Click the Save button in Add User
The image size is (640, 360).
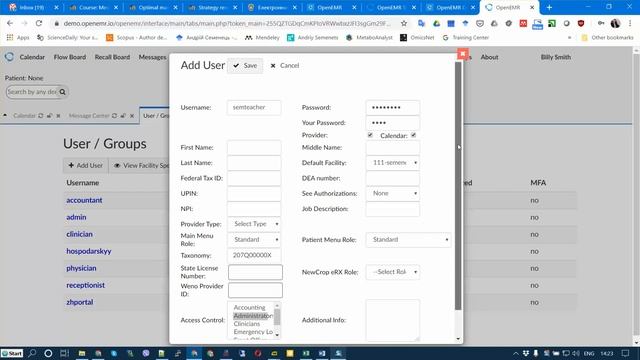245,65
